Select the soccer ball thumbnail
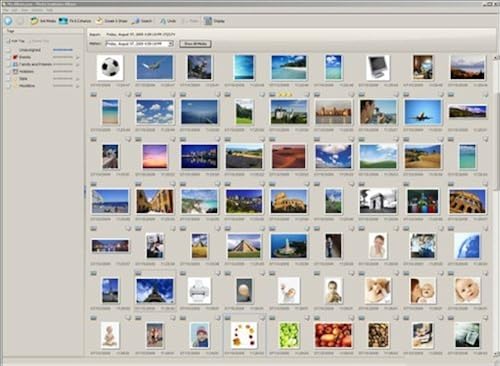This screenshot has width=500, height=366. point(110,68)
